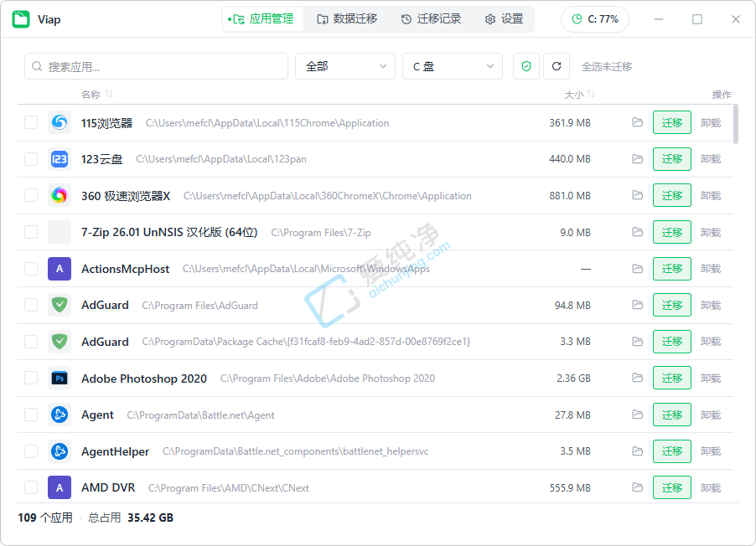This screenshot has width=756, height=546.
Task: Open folder icon in AgentHelper row
Action: (x=637, y=451)
